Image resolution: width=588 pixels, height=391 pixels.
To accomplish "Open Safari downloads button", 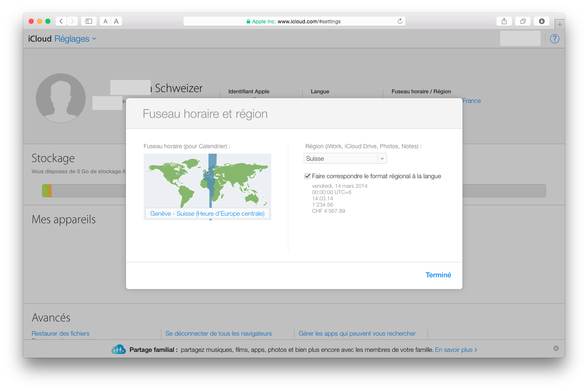I will point(541,21).
